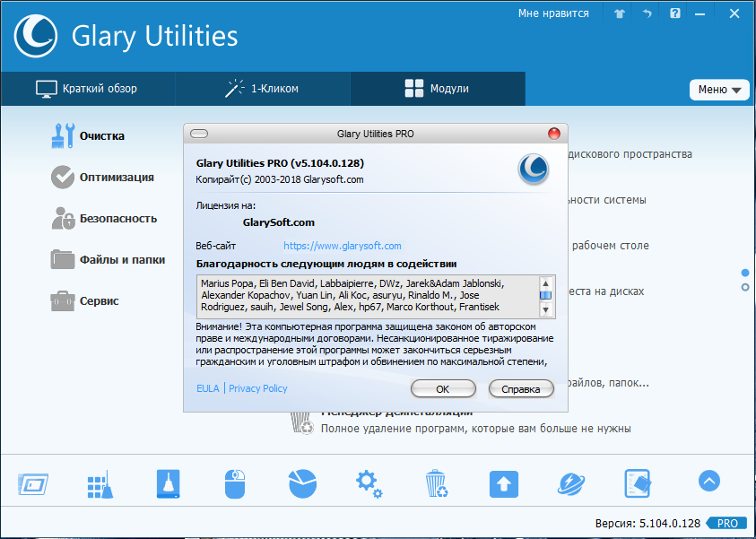The height and width of the screenshot is (539, 756).
Task: Click the shirt skin icon in title bar
Action: pyautogui.click(x=620, y=13)
